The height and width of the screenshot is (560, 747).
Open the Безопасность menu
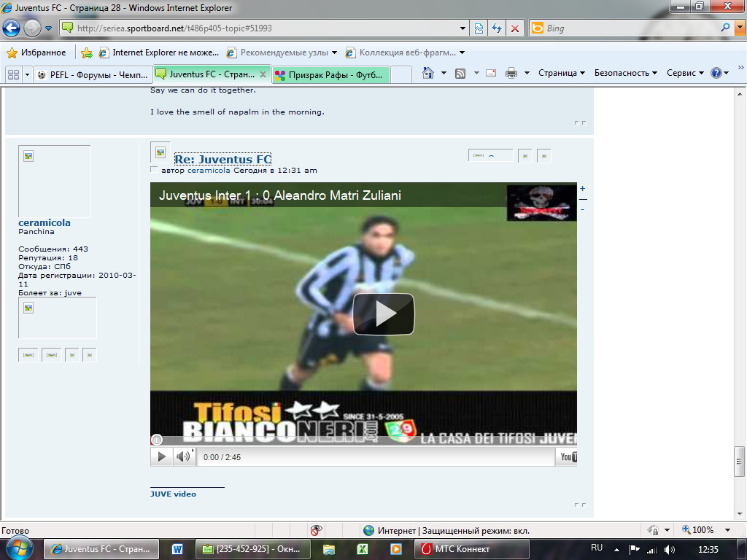point(625,73)
